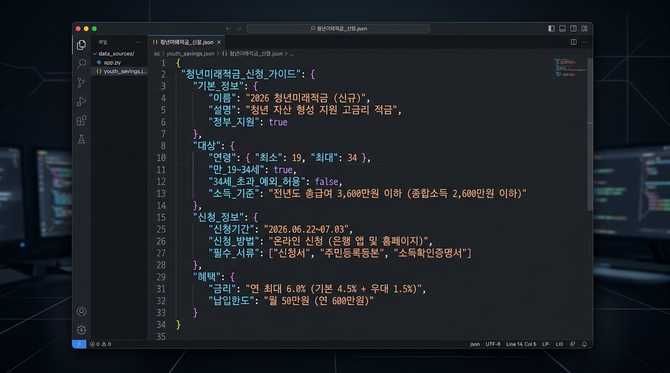
Task: Toggle bottom panel layout icon in title bar
Action: [x=562, y=29]
